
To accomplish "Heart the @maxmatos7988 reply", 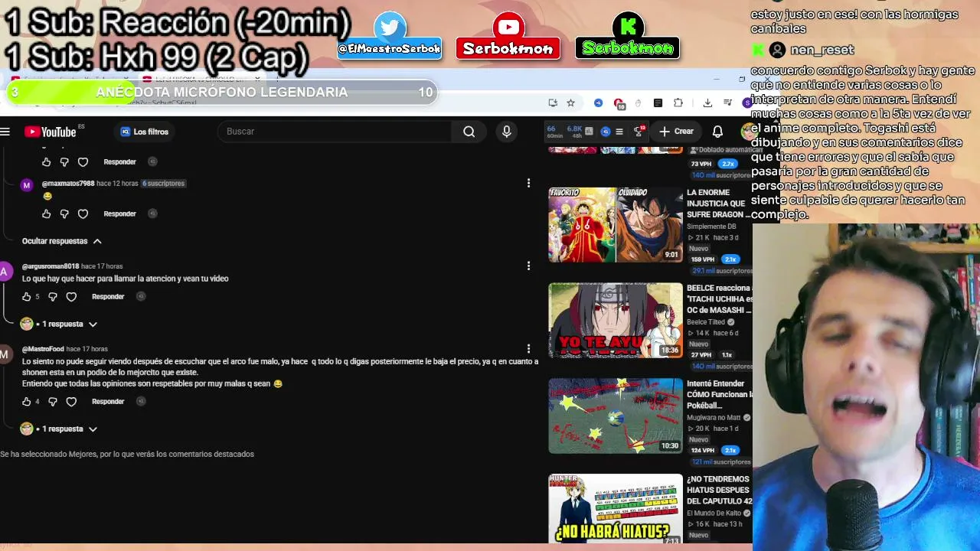I will [83, 214].
